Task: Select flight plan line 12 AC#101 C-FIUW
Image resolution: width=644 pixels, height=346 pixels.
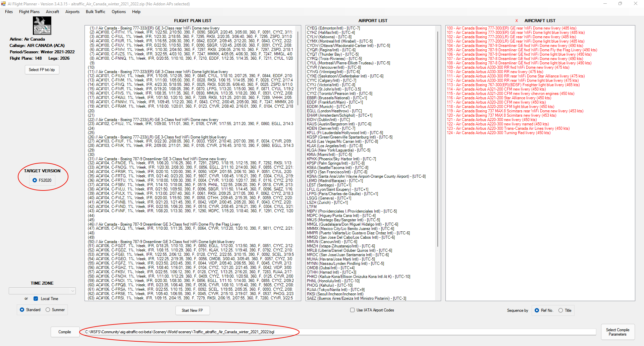Action: (190, 76)
